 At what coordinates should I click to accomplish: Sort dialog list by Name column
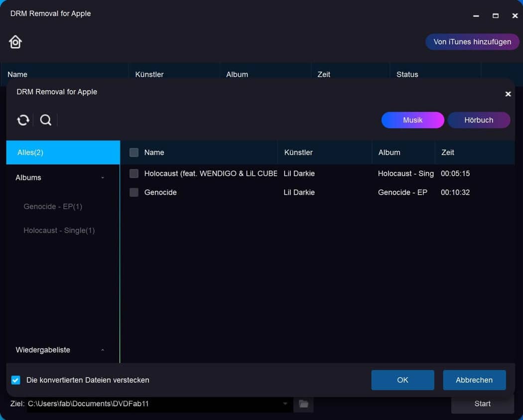[154, 152]
